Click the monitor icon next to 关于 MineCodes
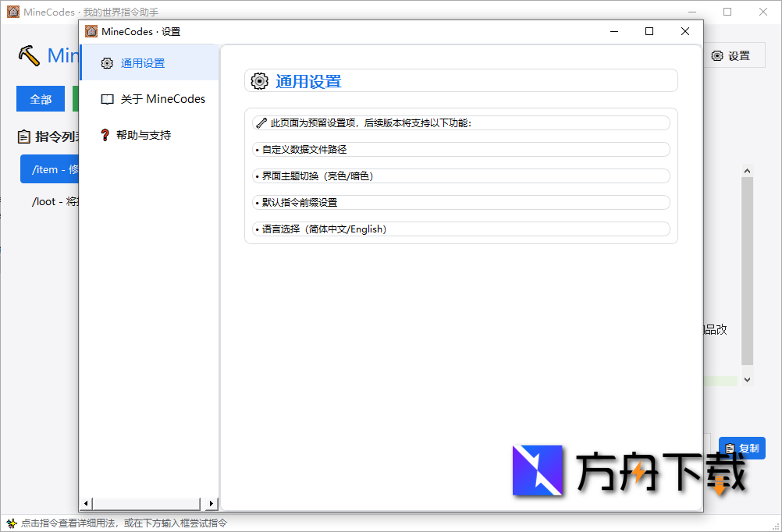 [x=107, y=99]
